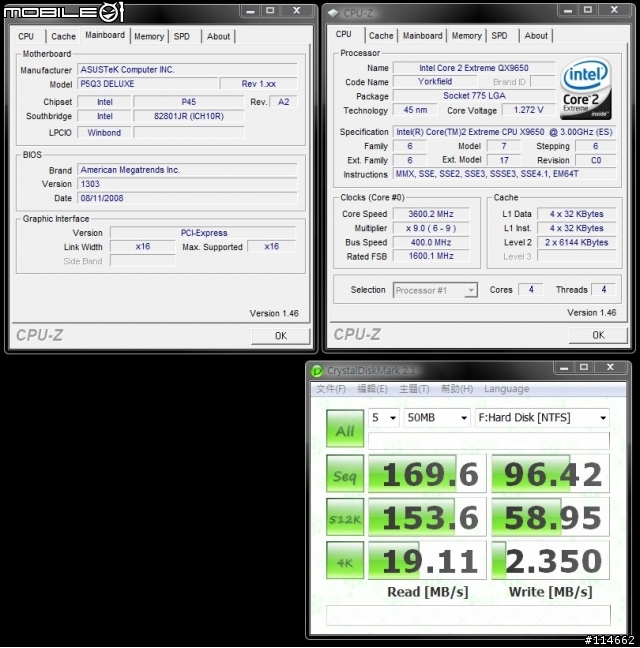Click the PCI-Express graphic interface version field
This screenshot has height=648, width=640.
(203, 233)
